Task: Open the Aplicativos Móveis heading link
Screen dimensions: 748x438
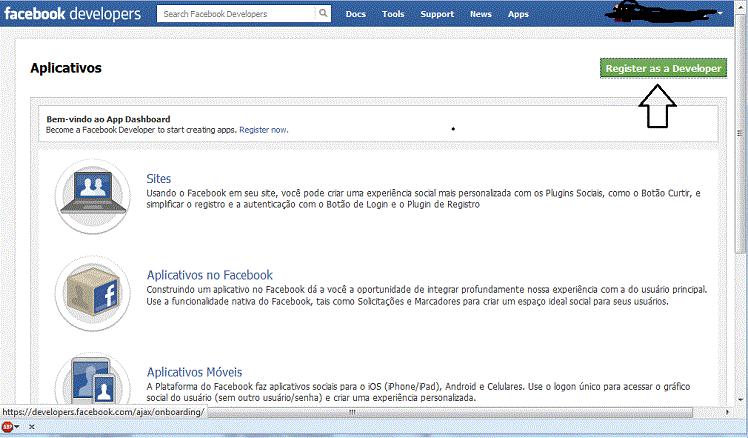Action: coord(194,372)
